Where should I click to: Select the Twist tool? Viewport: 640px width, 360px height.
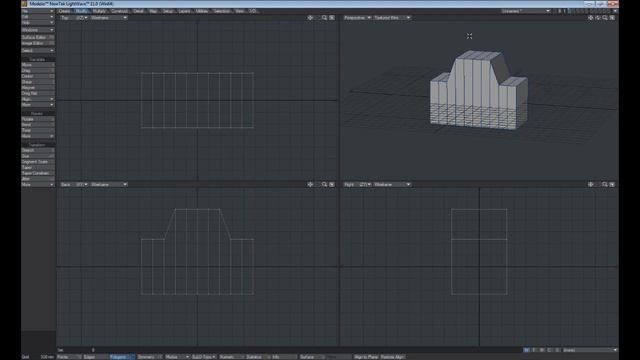pos(38,130)
